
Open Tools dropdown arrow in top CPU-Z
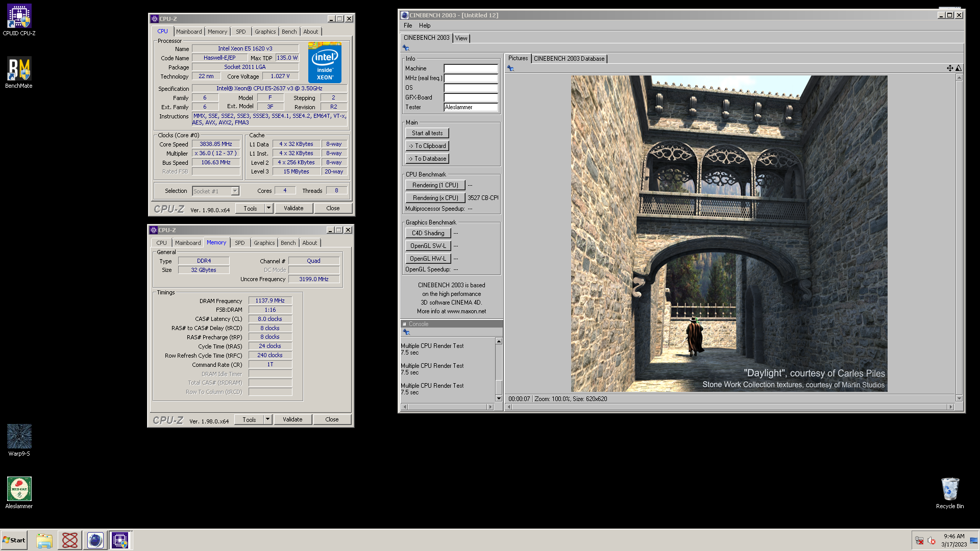pos(268,208)
